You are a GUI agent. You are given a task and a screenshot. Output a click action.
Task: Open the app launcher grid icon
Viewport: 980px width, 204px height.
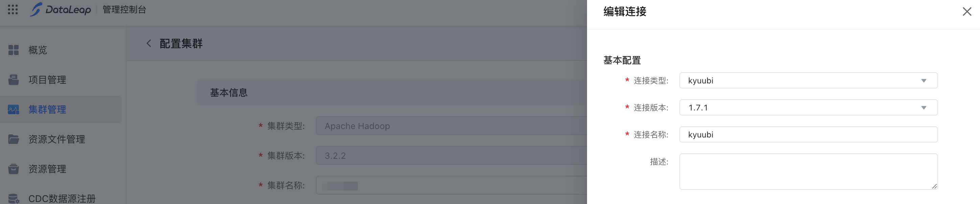coord(13,9)
